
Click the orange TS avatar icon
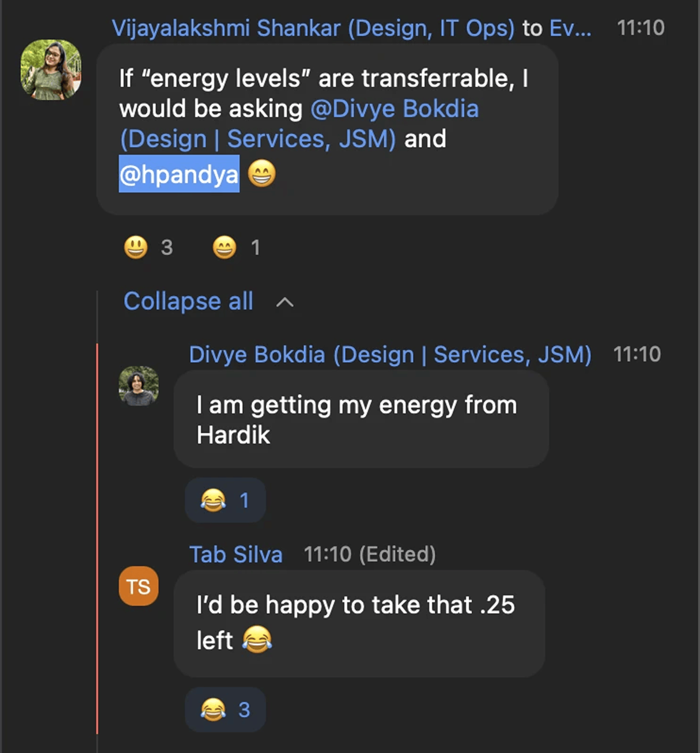pyautogui.click(x=139, y=586)
